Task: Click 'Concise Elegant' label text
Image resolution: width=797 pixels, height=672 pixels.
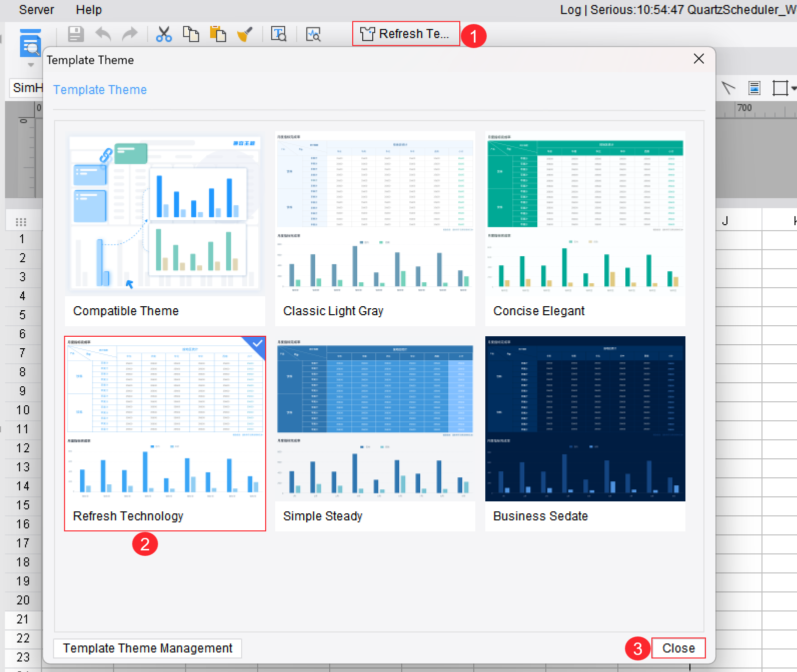Action: 539,311
